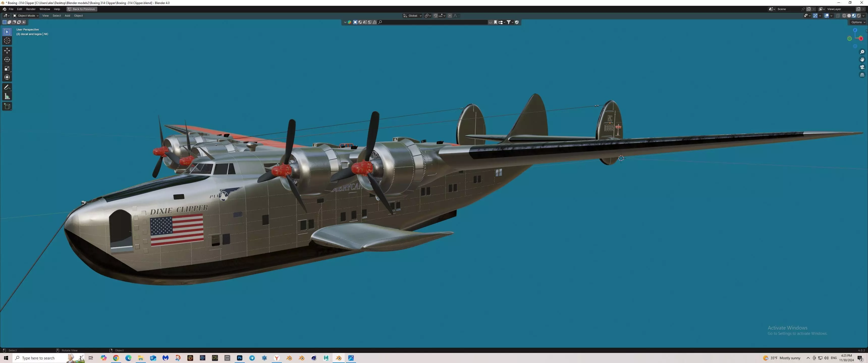This screenshot has height=363, width=868.
Task: Select the Scale tool
Action: [x=7, y=68]
